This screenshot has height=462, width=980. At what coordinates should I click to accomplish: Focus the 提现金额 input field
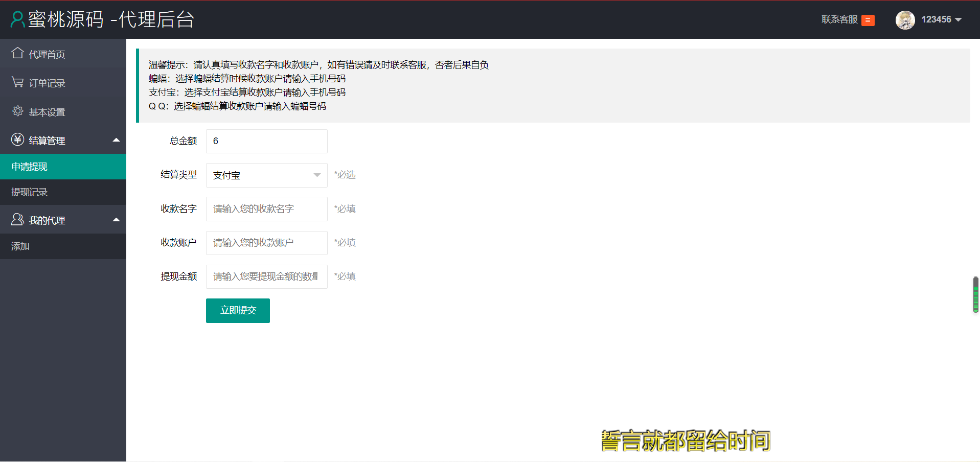[x=266, y=276]
